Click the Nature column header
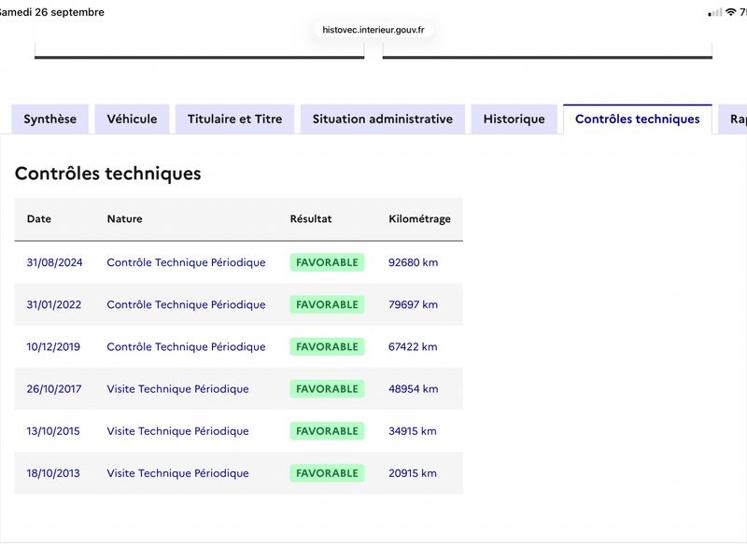 [124, 218]
